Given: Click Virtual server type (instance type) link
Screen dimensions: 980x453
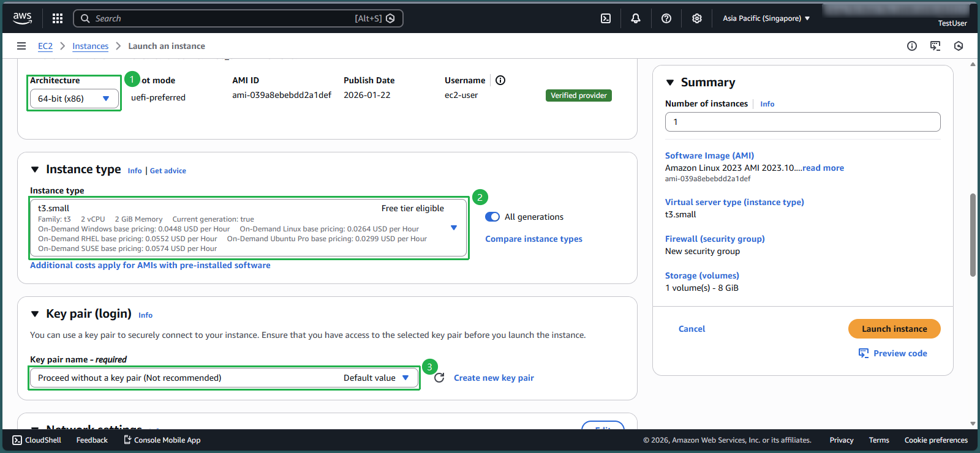Looking at the screenshot, I should coord(734,202).
